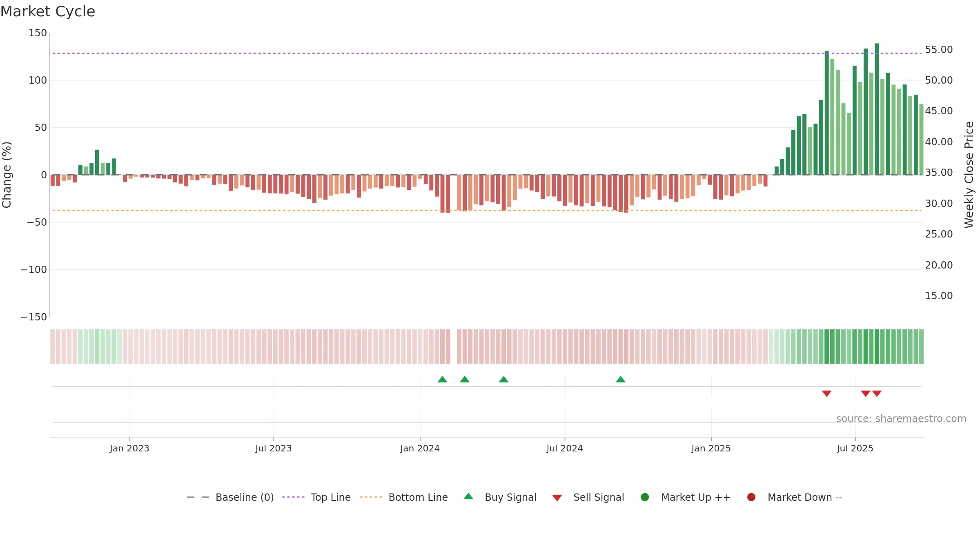
Task: Click the Change (%) axis title
Action: coord(7,175)
